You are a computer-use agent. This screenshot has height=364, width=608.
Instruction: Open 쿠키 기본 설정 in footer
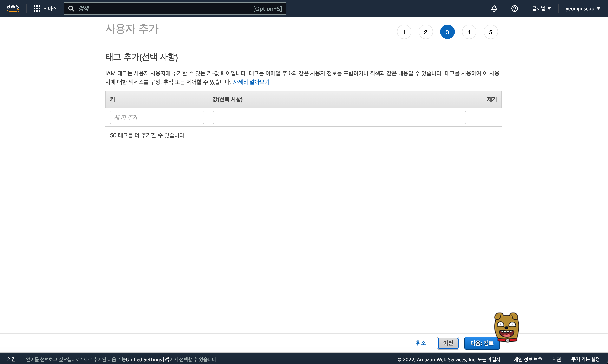(x=586, y=359)
